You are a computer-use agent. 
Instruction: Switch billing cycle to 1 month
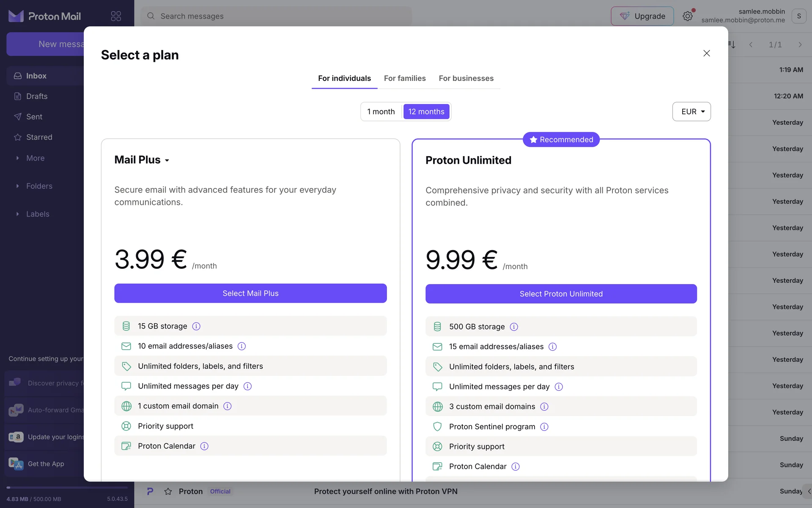(x=381, y=111)
